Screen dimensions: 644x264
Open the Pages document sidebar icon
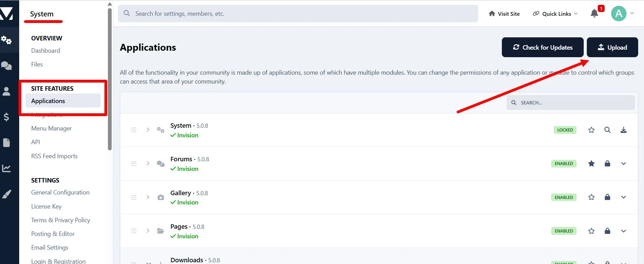tap(7, 142)
